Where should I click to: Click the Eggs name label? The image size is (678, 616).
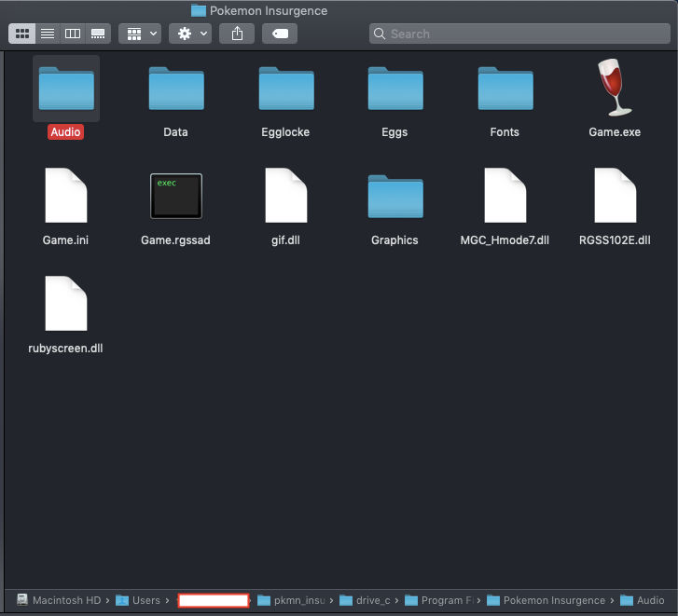(394, 132)
